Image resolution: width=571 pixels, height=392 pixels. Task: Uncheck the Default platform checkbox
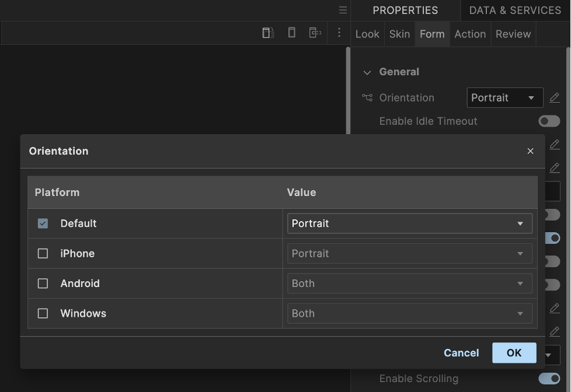(x=43, y=223)
